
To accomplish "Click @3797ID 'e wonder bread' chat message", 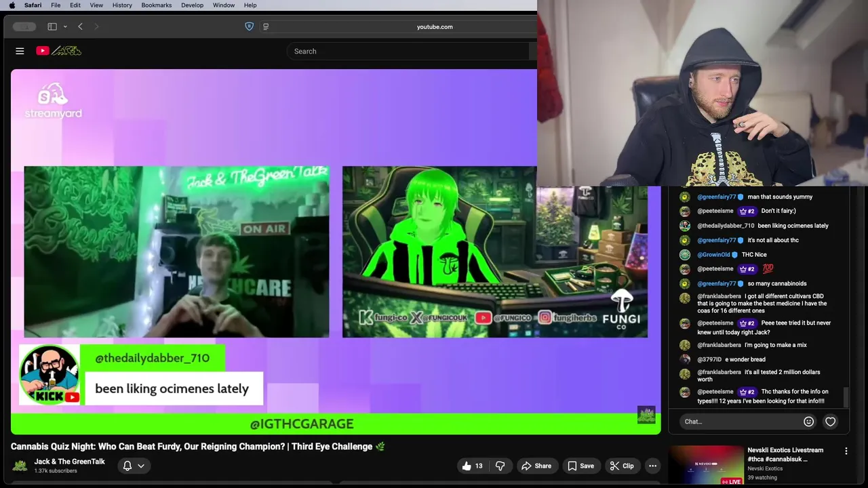I will tap(745, 360).
